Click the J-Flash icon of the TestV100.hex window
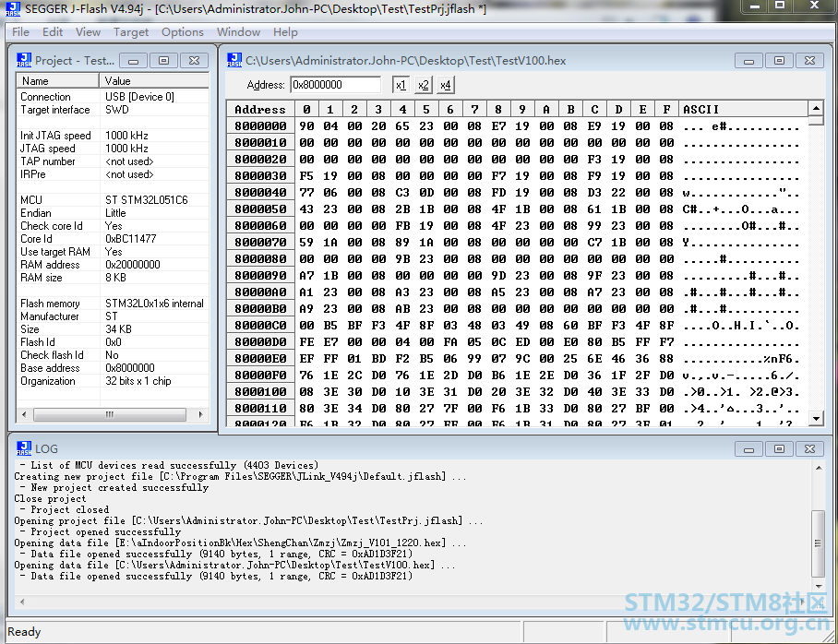Viewport: 838px width, 644px height. click(x=234, y=60)
